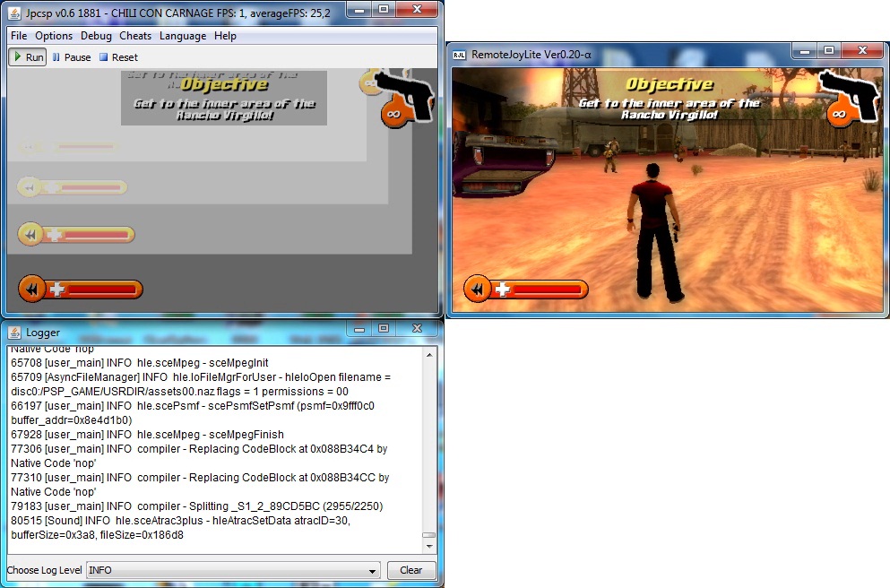890x588 pixels.
Task: Click the orange infinity ammo icon in RemoteJoyLite
Action: [x=839, y=114]
